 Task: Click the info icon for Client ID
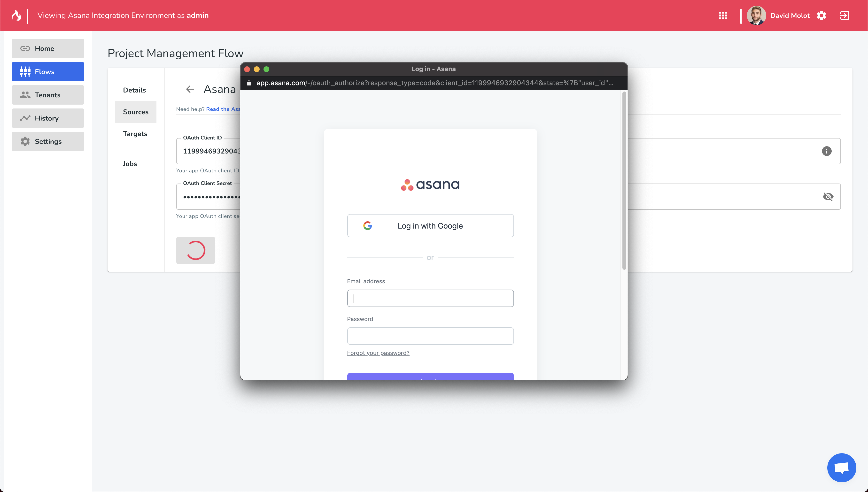pyautogui.click(x=826, y=151)
